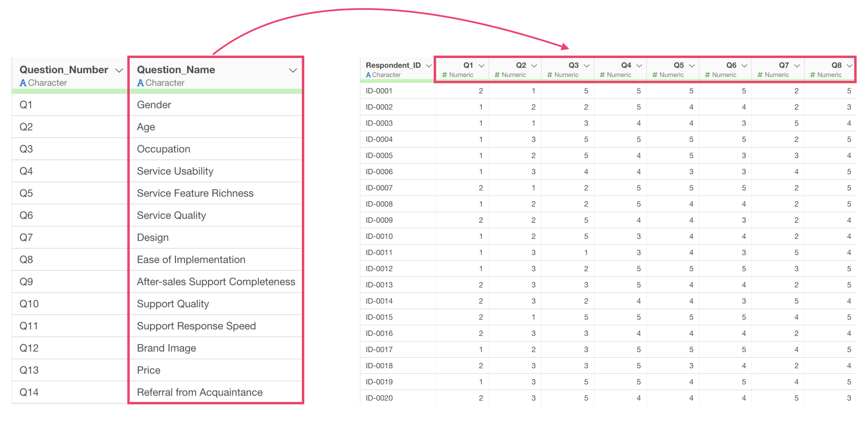Click the Numeric hash icon under Q5
The width and height of the screenshot is (868, 433).
click(655, 75)
